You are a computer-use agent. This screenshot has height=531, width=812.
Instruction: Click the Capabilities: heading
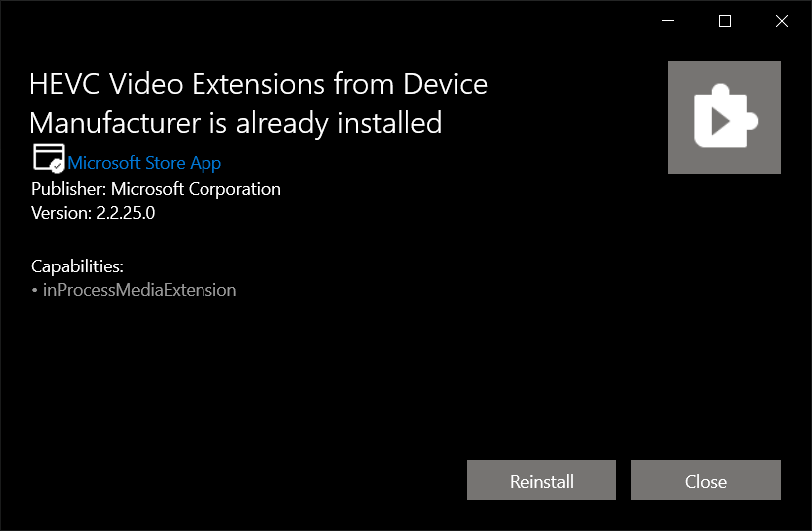point(77,266)
